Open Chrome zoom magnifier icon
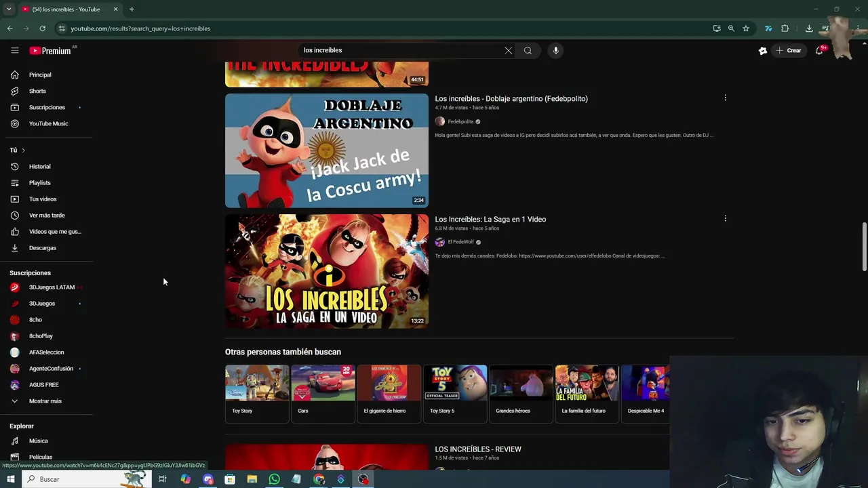 [731, 28]
